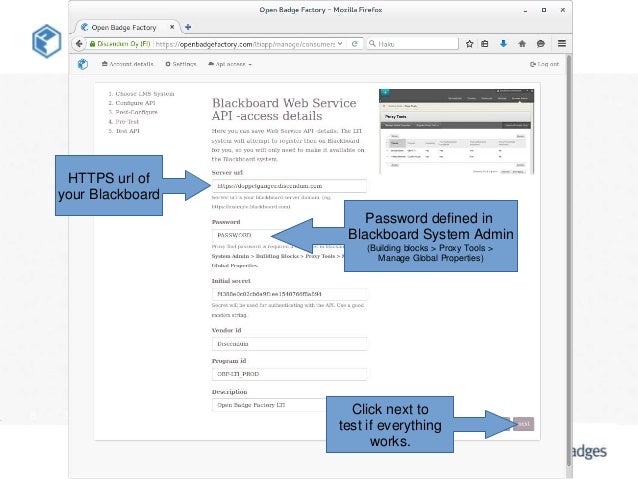Screen dimensions: 638x479
Task: Close the Open Badge Factory tab
Action: [x=172, y=27]
